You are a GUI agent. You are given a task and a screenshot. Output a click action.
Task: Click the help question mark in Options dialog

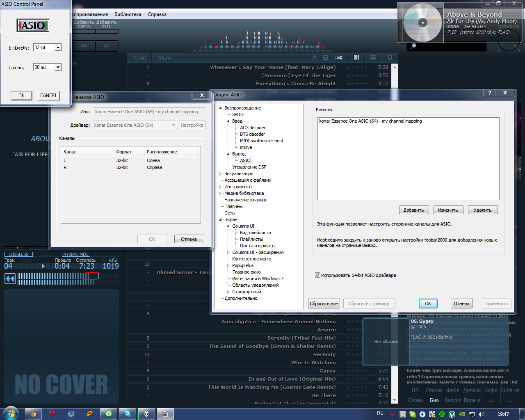(x=489, y=93)
